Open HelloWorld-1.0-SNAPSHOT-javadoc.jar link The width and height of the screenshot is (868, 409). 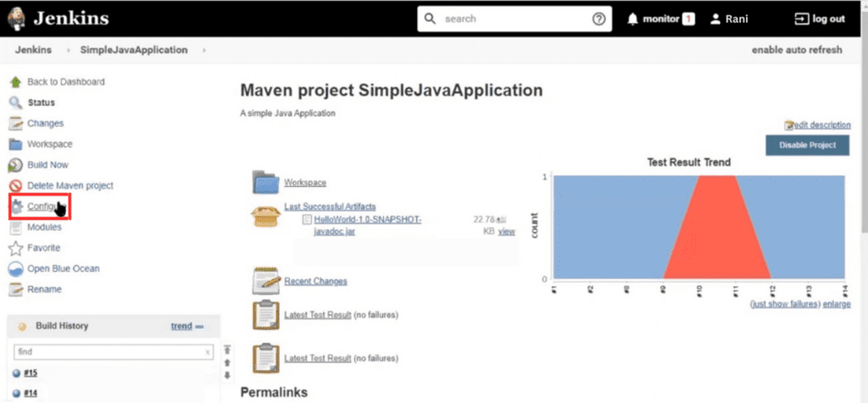point(367,225)
